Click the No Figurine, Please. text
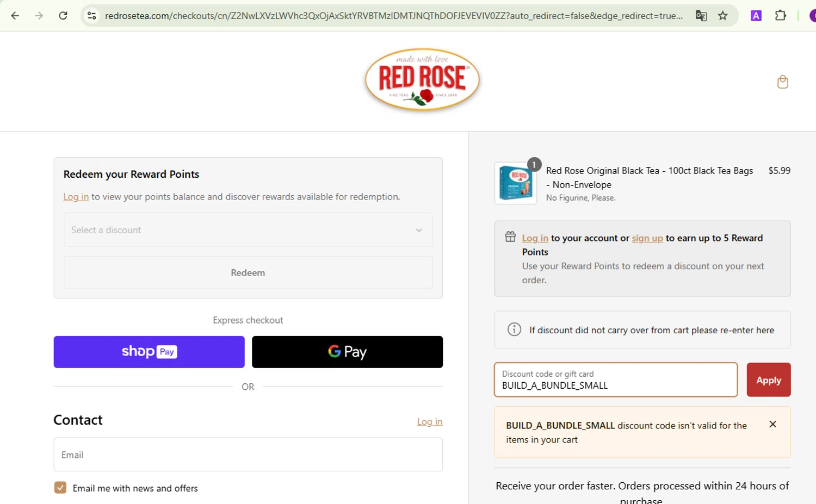Image resolution: width=816 pixels, height=504 pixels. point(580,198)
